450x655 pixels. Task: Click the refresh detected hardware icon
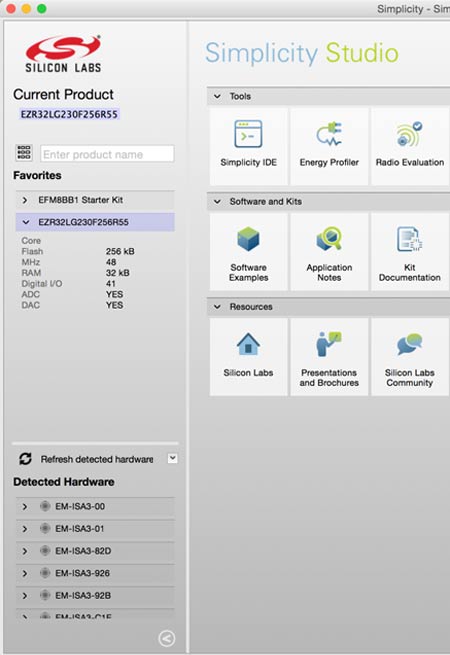point(25,459)
